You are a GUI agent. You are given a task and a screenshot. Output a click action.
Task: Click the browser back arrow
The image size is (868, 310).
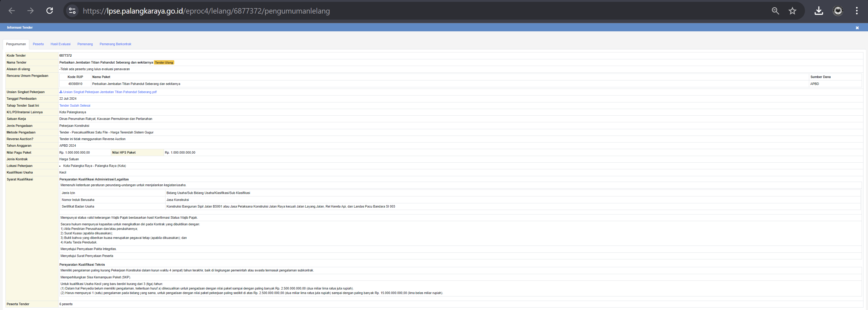12,11
